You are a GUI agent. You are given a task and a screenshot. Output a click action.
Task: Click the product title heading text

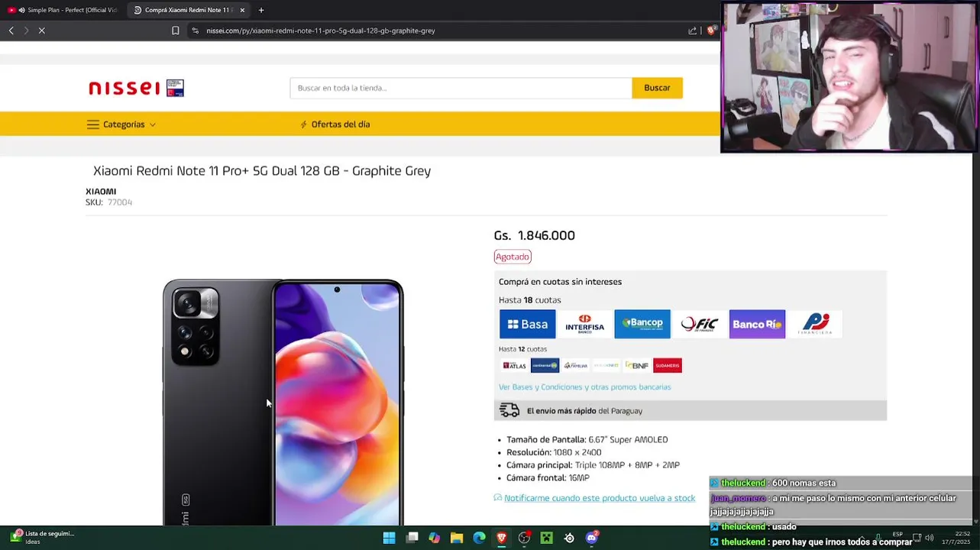(x=262, y=171)
